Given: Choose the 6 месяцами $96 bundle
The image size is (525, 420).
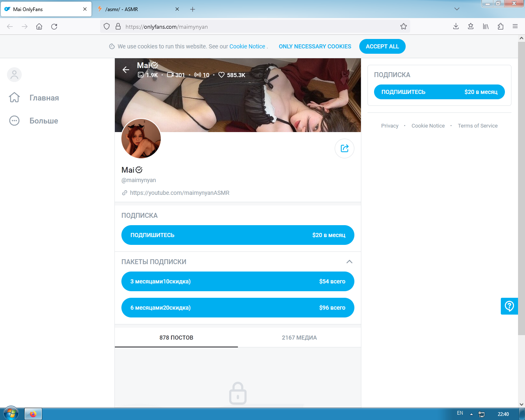Looking at the screenshot, I should [x=238, y=308].
